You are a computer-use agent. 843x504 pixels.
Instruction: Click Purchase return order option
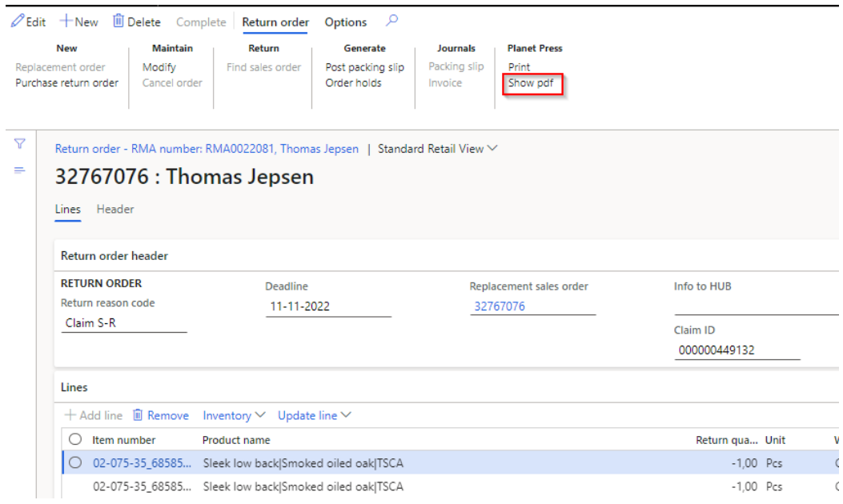(67, 82)
